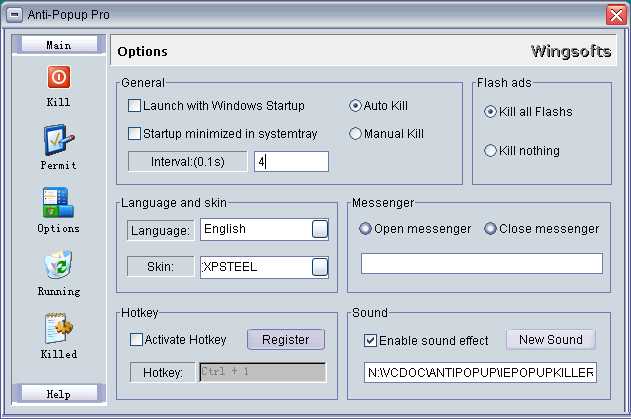Select the Auto Kill radio button
The height and width of the screenshot is (419, 631).
[355, 106]
